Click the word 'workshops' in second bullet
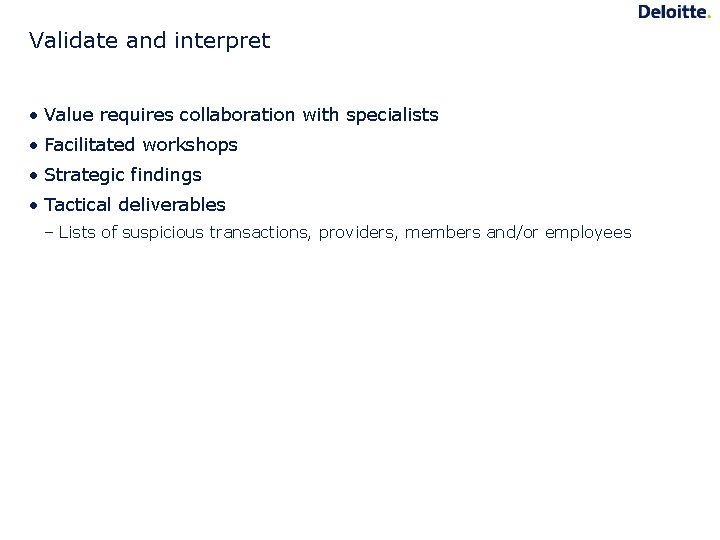Viewport: 720px width, 540px height. (190, 146)
